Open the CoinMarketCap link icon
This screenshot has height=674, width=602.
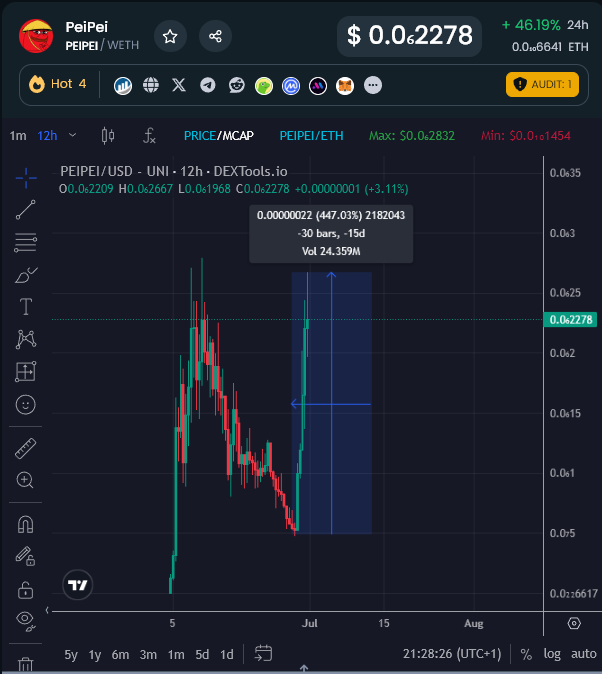pyautogui.click(x=291, y=86)
